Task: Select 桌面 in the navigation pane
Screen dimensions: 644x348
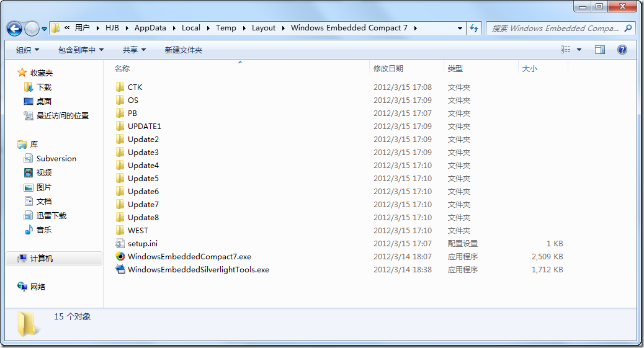Action: point(44,102)
